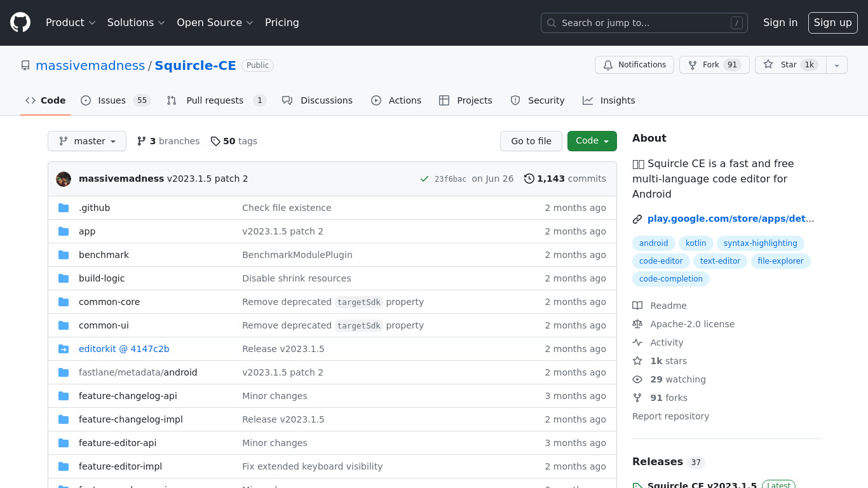Select the syntax-highlighting topic tag
Image resolution: width=868 pixels, height=488 pixels.
tap(761, 243)
